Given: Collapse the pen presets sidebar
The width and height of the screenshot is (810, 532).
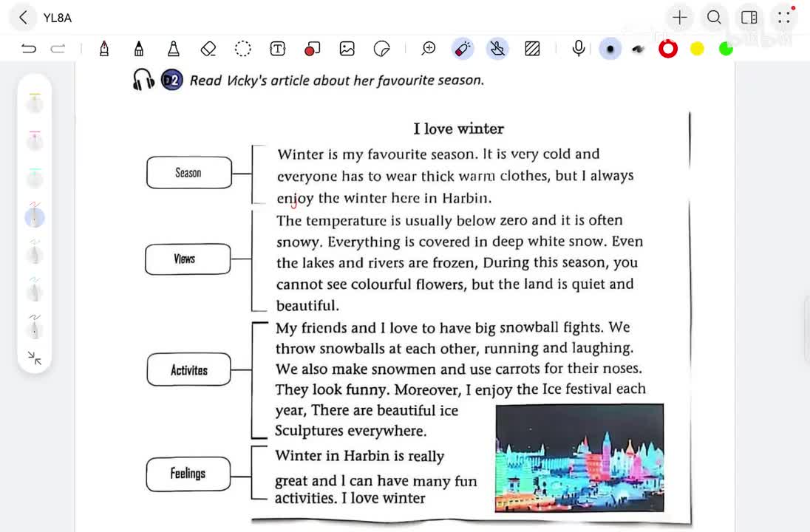Looking at the screenshot, I should click(x=35, y=358).
